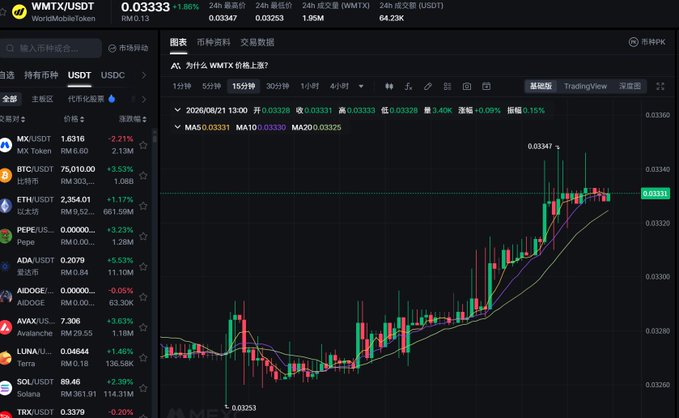Filter by 全部 zone

10,99
